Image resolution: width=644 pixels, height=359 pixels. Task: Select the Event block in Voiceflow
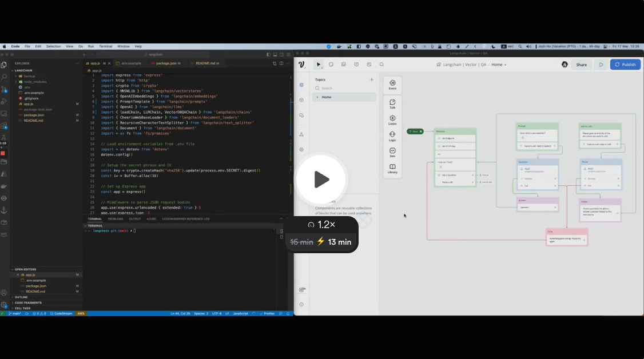tap(392, 84)
